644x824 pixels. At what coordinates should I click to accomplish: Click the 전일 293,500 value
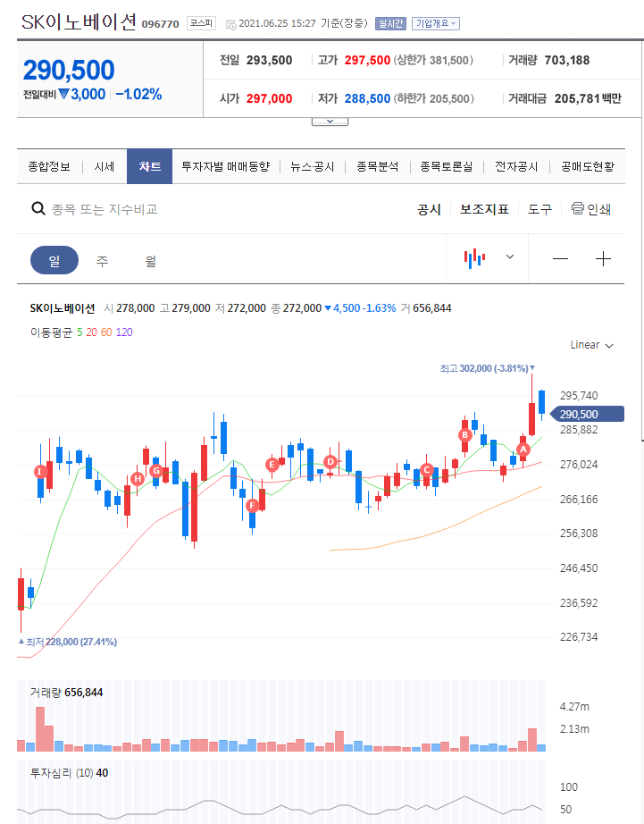point(269,60)
